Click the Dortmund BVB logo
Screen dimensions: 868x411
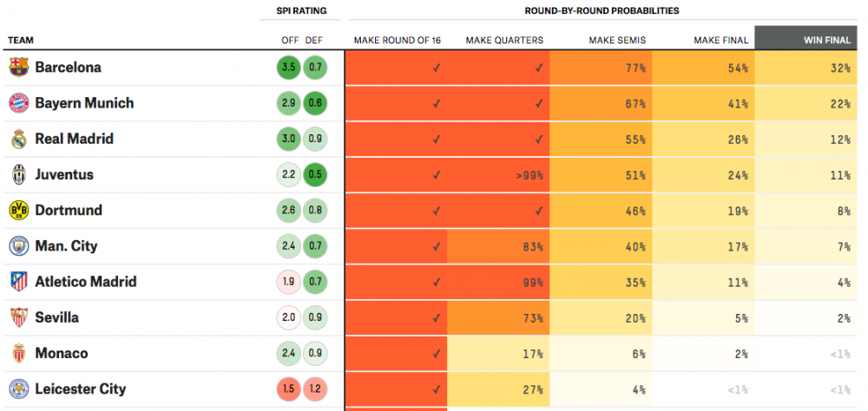coord(19,211)
